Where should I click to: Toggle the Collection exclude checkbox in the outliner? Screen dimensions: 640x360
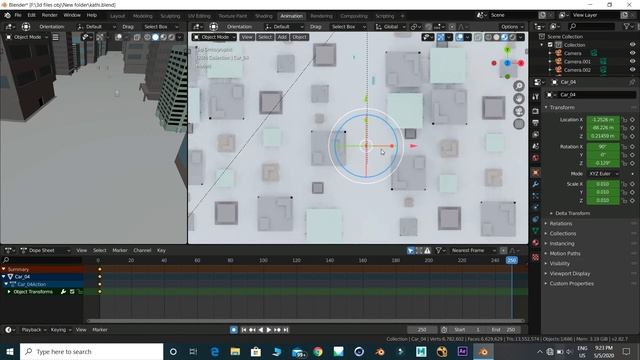550,45
